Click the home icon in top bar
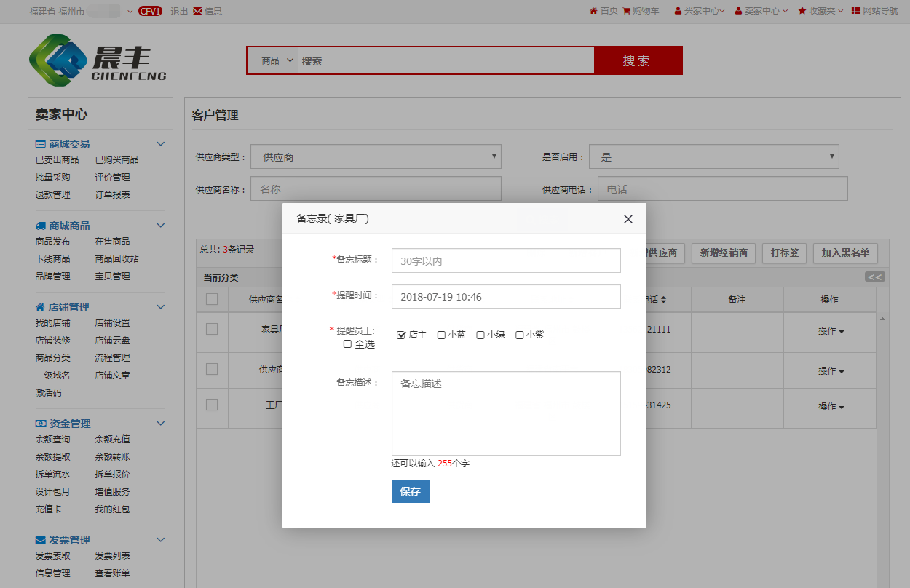 (593, 11)
